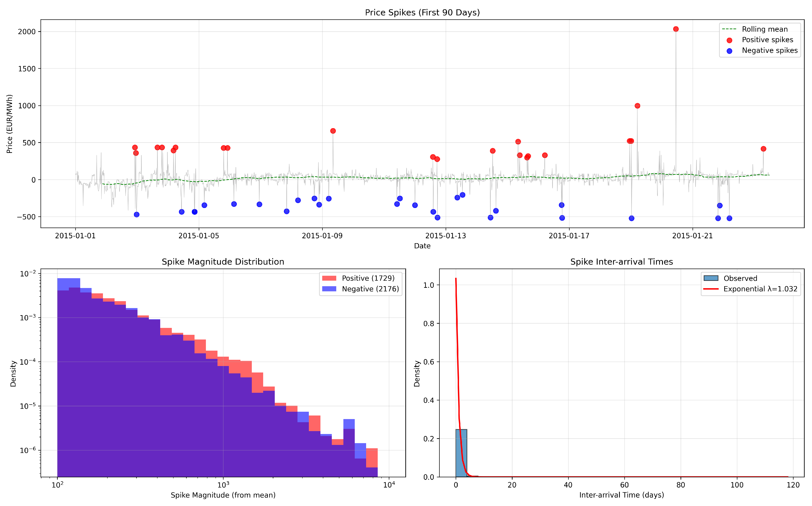Click the red spike marker near 2015-01-09
Image resolution: width=812 pixels, height=506 pixels.
click(332, 131)
